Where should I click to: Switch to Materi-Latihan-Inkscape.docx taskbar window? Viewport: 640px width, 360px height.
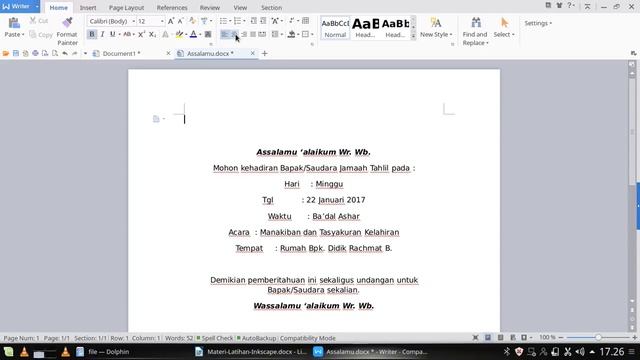251,352
